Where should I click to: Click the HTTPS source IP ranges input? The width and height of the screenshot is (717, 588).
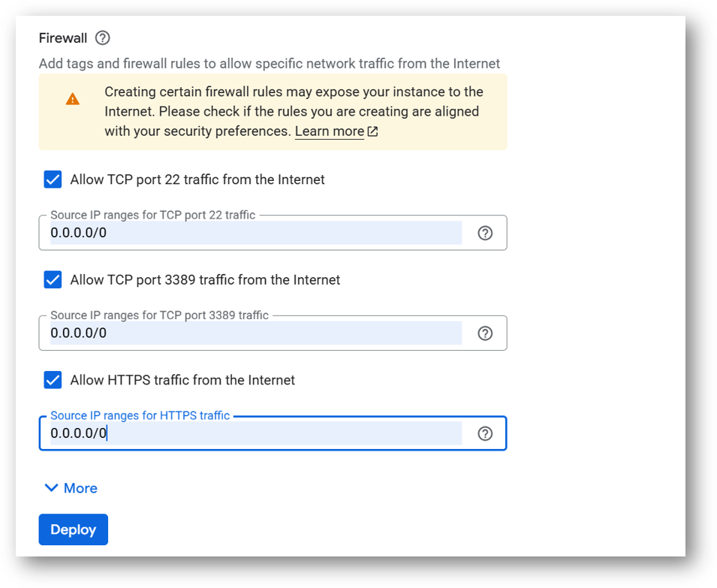(x=255, y=433)
